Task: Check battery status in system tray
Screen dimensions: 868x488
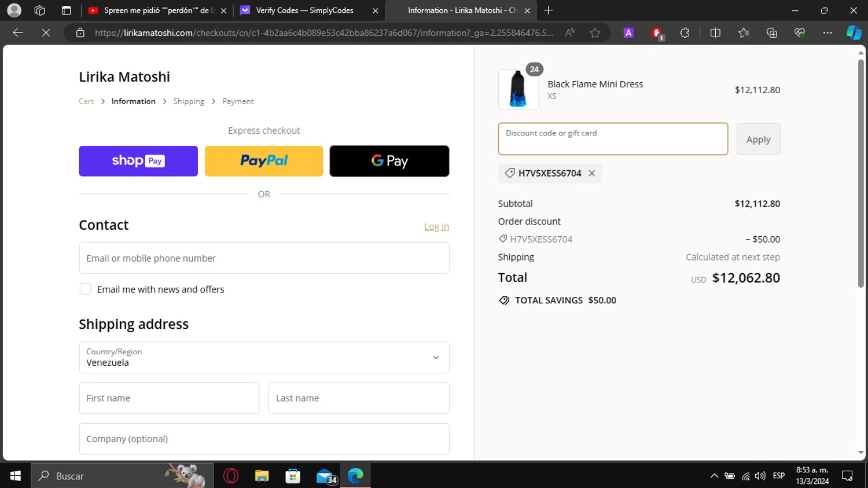Action: [x=730, y=476]
